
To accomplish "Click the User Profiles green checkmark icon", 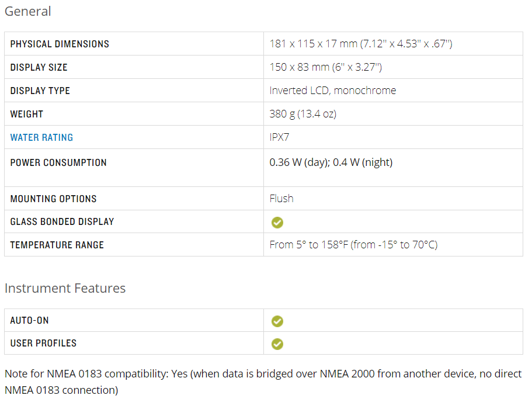I will point(277,344).
